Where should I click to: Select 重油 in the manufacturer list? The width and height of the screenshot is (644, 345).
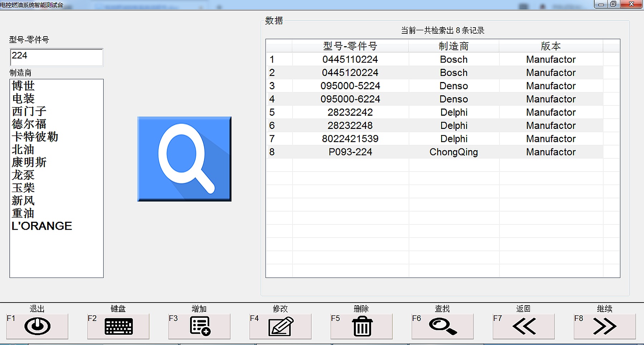23,213
